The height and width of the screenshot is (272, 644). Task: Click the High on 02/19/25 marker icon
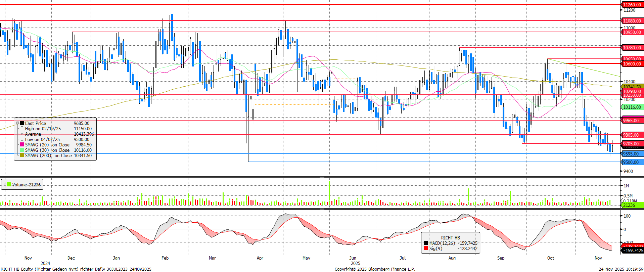tap(22, 129)
